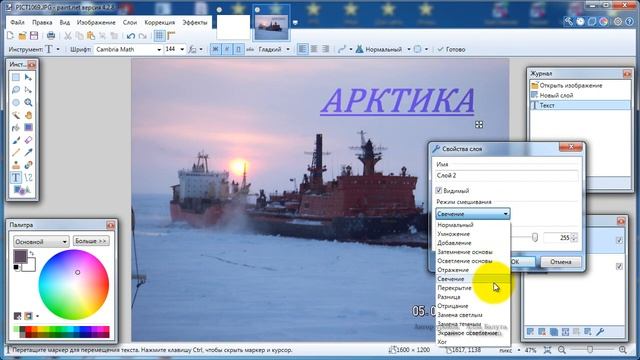640x360 pixels.
Task: Open layer properties wrench icon in Layers panel
Action: point(600,332)
